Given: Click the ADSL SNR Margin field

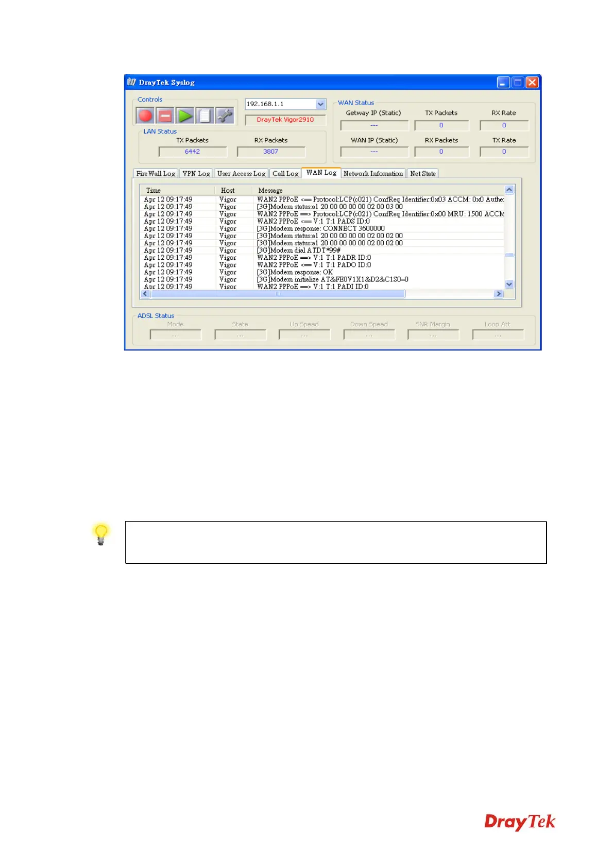Looking at the screenshot, I should click(433, 335).
